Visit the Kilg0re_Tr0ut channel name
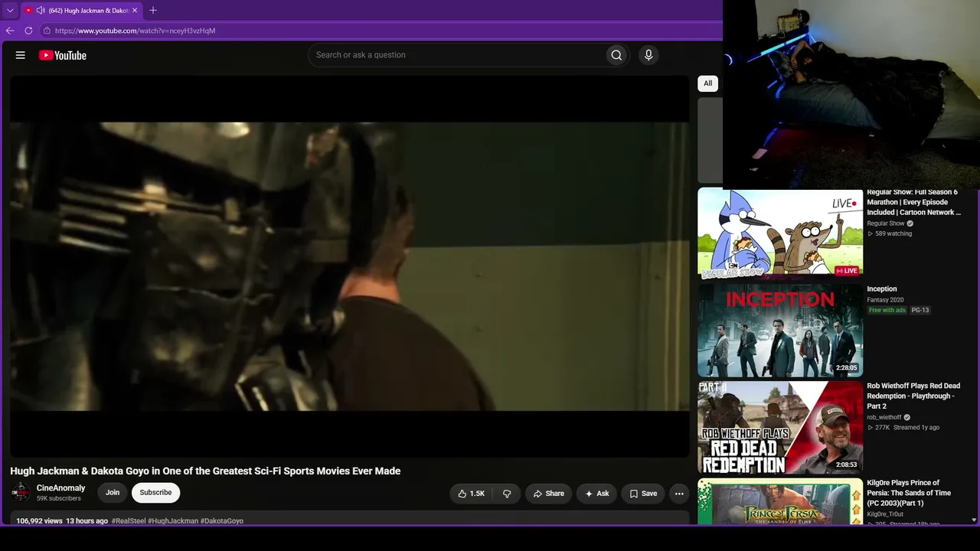 887,514
